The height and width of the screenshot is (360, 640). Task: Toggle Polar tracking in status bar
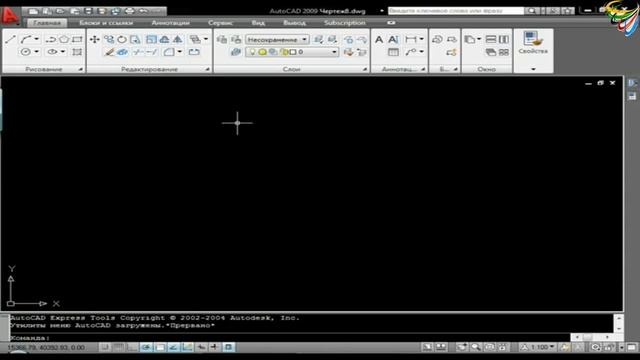click(x=146, y=347)
